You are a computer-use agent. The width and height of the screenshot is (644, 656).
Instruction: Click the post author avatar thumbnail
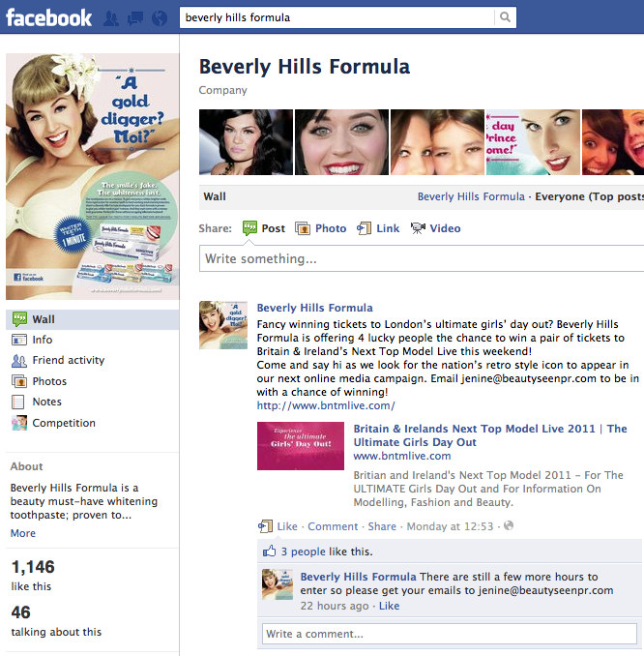point(223,325)
